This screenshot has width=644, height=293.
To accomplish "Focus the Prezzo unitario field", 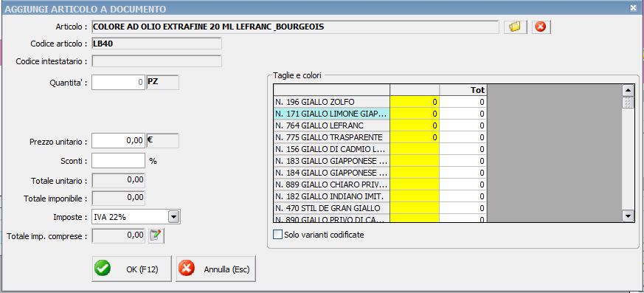I will click(x=118, y=140).
